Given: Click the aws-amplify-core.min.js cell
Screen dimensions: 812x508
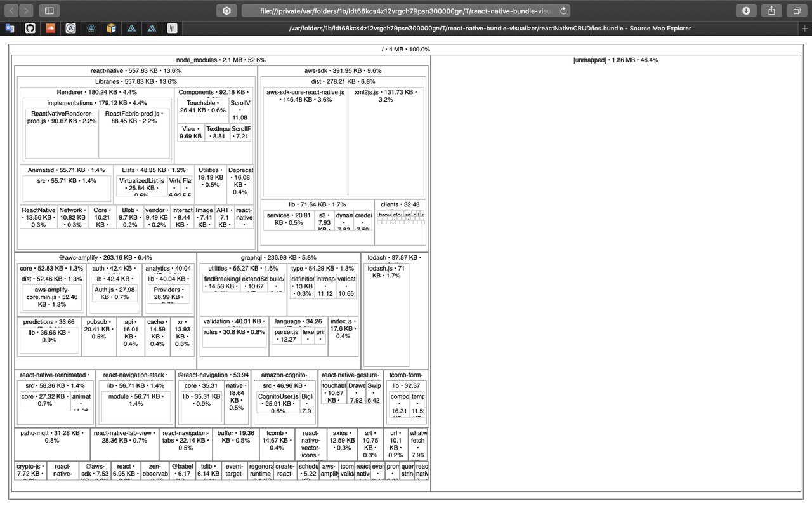Looking at the screenshot, I should point(51,297).
